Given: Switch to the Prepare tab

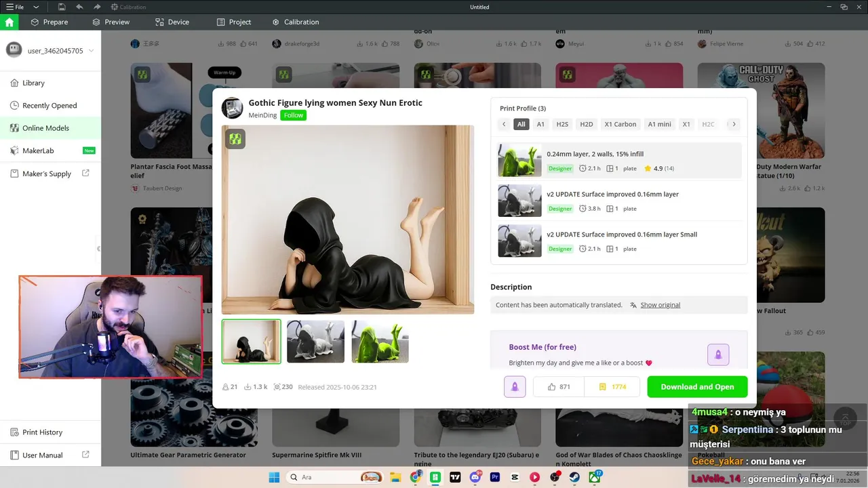Looking at the screenshot, I should point(50,22).
